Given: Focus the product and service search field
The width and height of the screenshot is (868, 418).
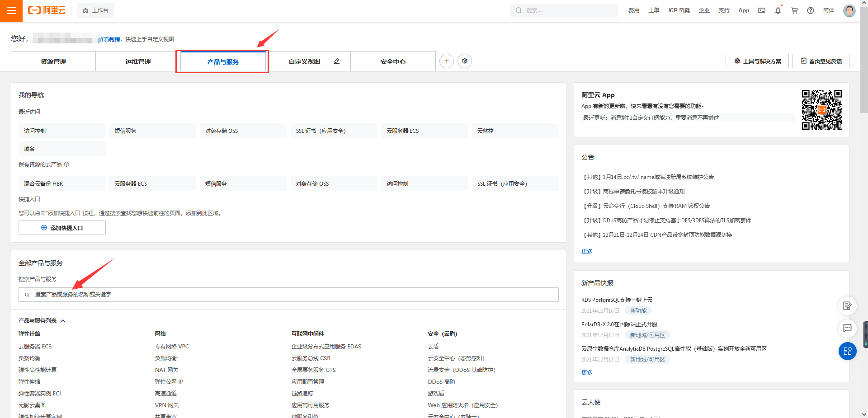Looking at the screenshot, I should click(288, 295).
